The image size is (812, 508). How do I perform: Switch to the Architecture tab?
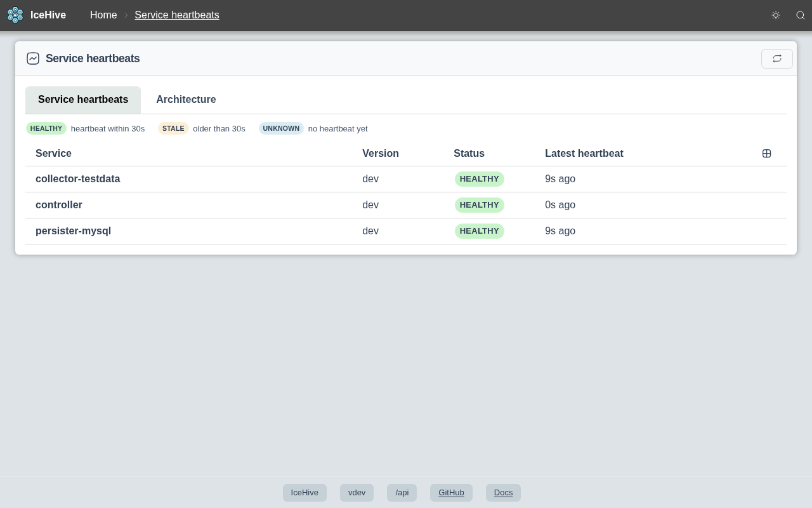pyautogui.click(x=186, y=100)
